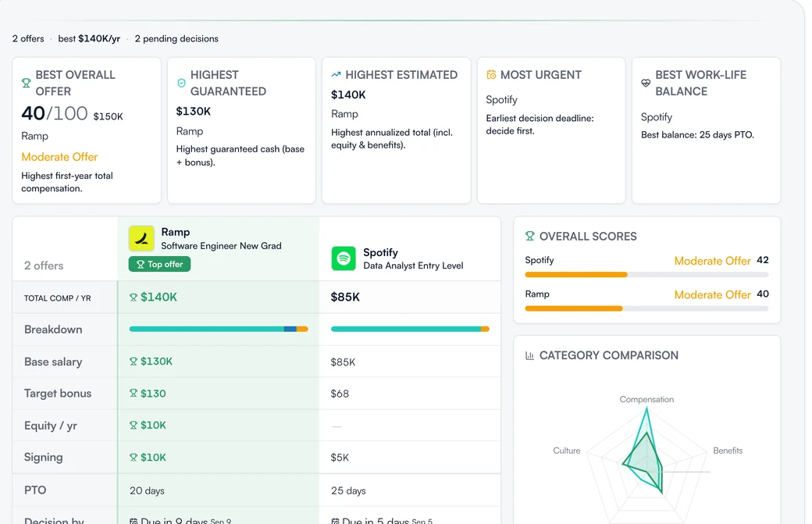Click the calendar clock icon in Most Urgent card
The width and height of the screenshot is (812, 524).
491,74
